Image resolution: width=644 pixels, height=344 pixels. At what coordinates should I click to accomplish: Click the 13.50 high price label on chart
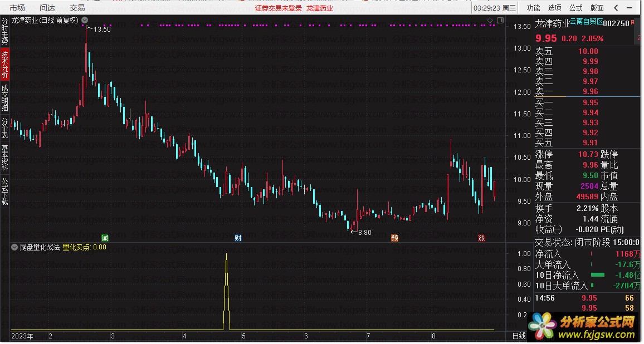(x=102, y=29)
